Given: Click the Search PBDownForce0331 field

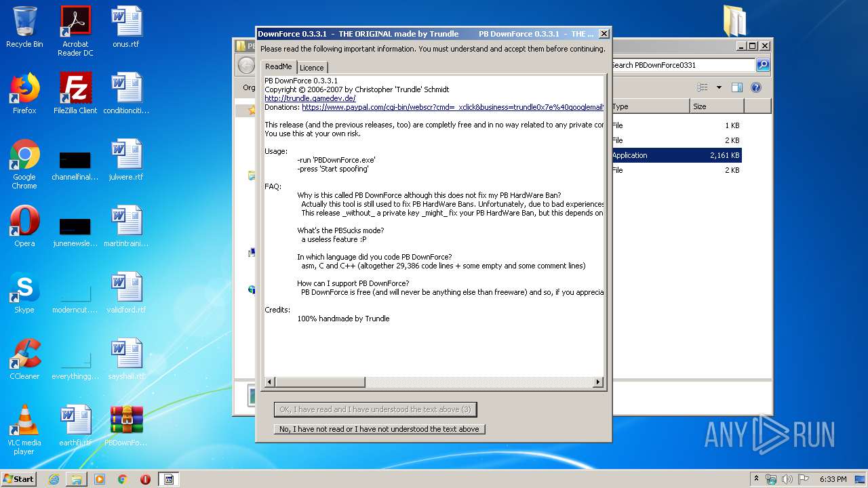Looking at the screenshot, I should [x=682, y=65].
